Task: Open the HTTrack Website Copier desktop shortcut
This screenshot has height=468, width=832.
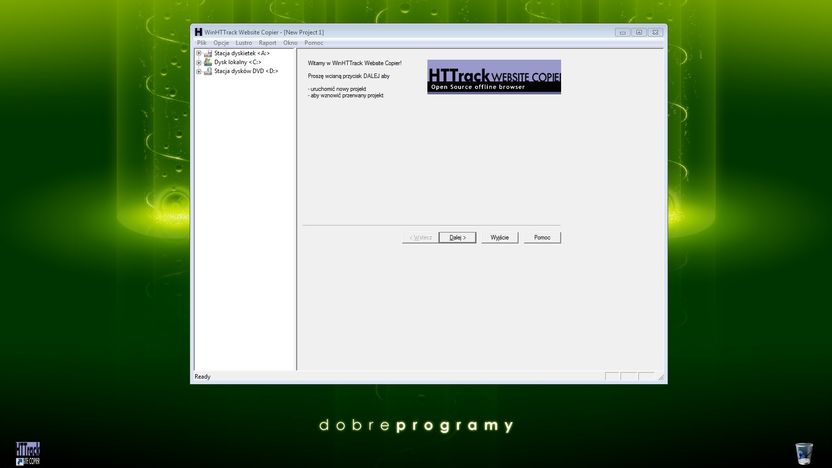Action: [28, 454]
